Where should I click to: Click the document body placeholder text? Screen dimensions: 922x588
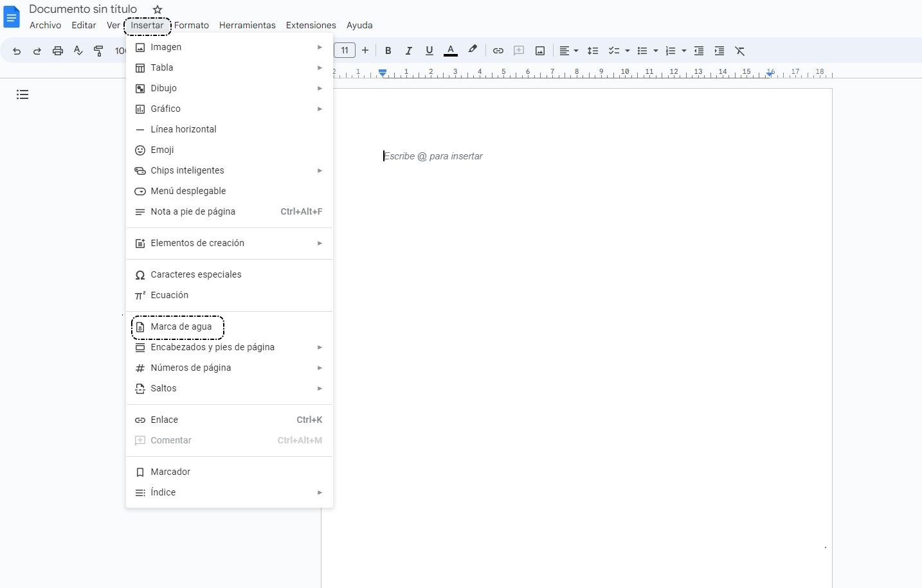[x=433, y=156]
